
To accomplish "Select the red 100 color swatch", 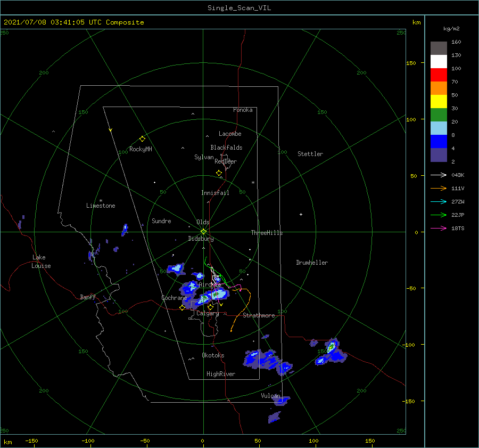I will coord(439,75).
